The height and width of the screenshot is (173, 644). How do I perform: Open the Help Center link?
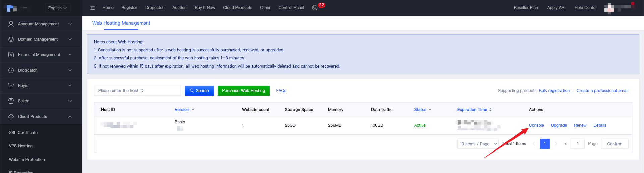586,8
